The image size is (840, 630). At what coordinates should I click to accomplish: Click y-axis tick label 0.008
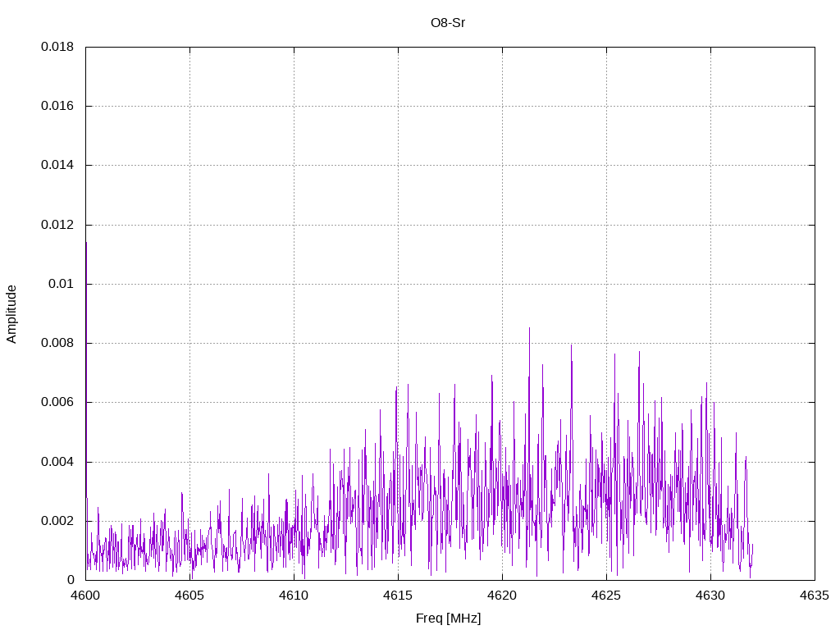tap(57, 343)
